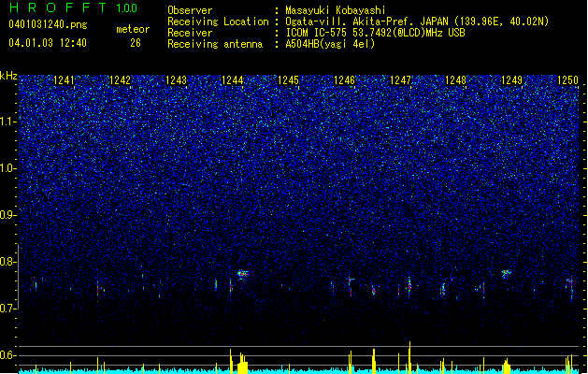
Task: Click the 0.7 kHz axis label
Action: pyautogui.click(x=8, y=309)
